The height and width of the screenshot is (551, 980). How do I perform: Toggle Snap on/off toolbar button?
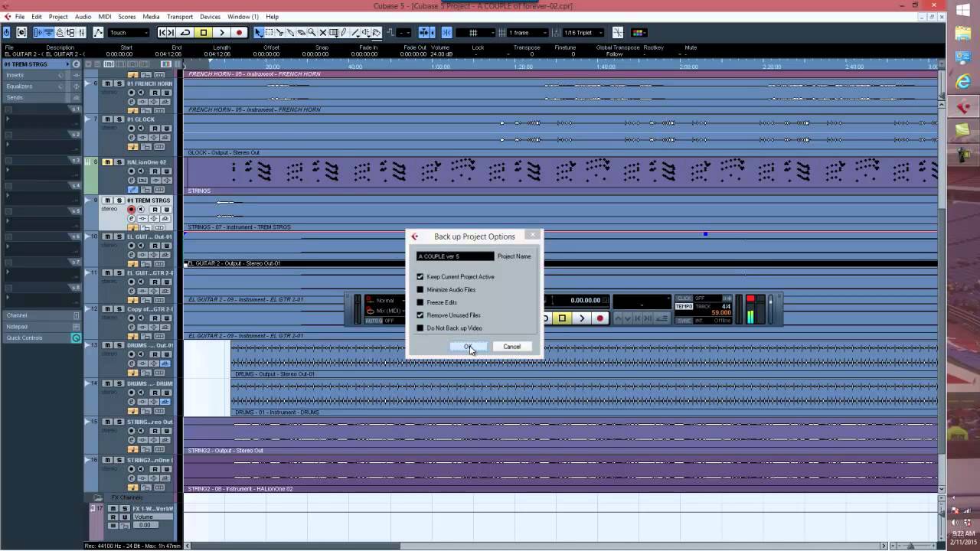(425, 32)
